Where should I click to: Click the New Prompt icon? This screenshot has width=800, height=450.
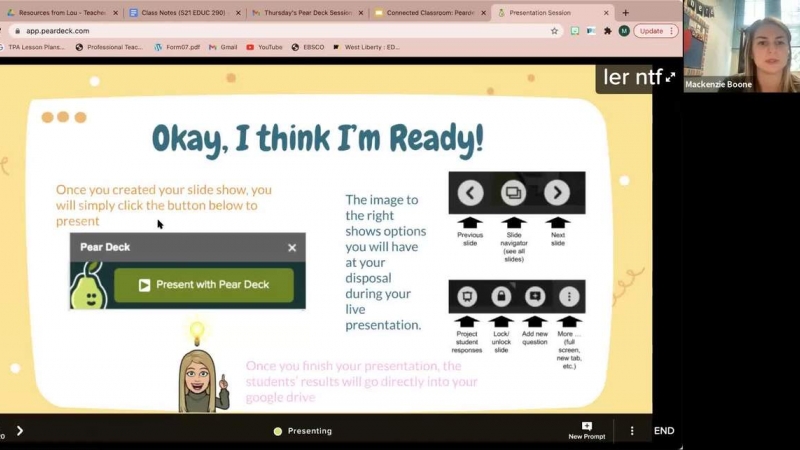pos(587,430)
